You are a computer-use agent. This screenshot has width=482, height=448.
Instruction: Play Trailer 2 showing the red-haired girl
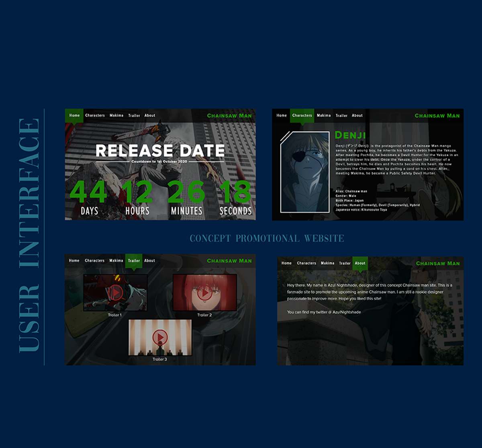(204, 293)
